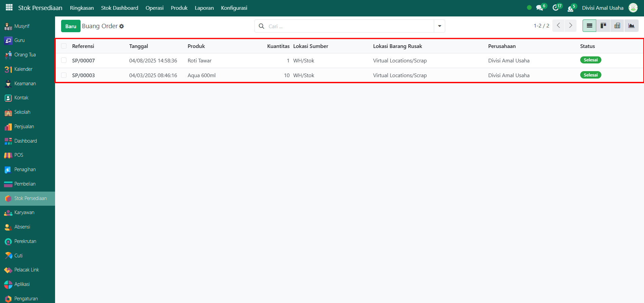Tick the select-all checkbox in header

click(64, 46)
